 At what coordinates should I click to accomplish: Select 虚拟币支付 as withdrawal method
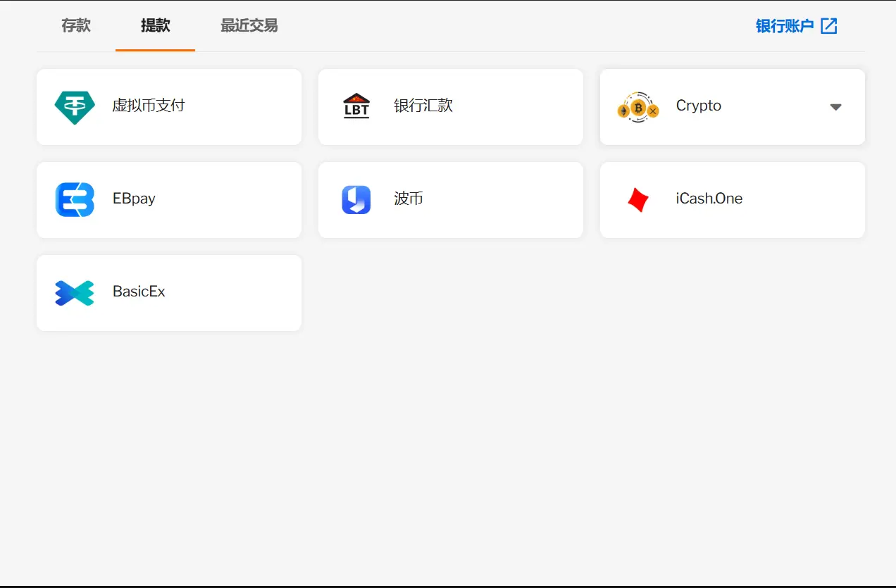(x=169, y=106)
